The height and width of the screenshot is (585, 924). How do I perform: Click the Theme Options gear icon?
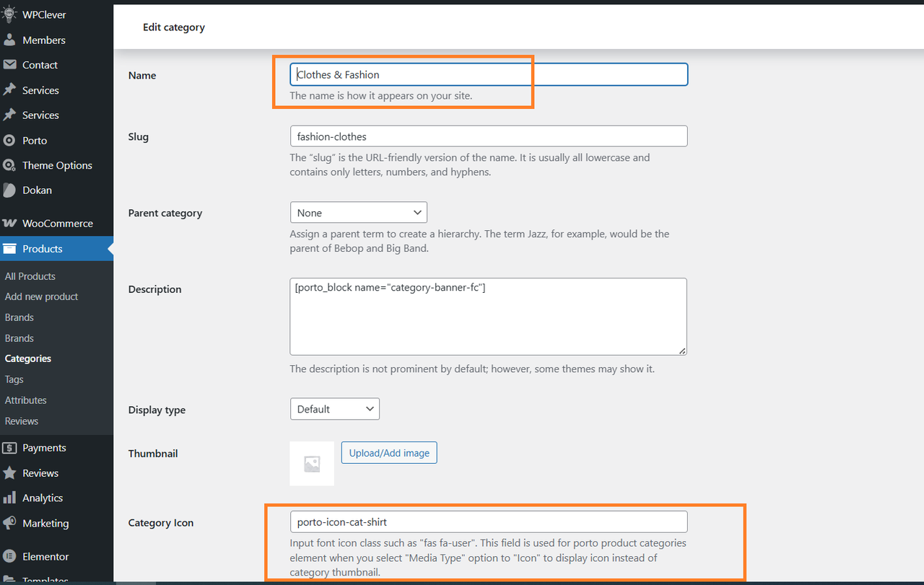pyautogui.click(x=9, y=165)
